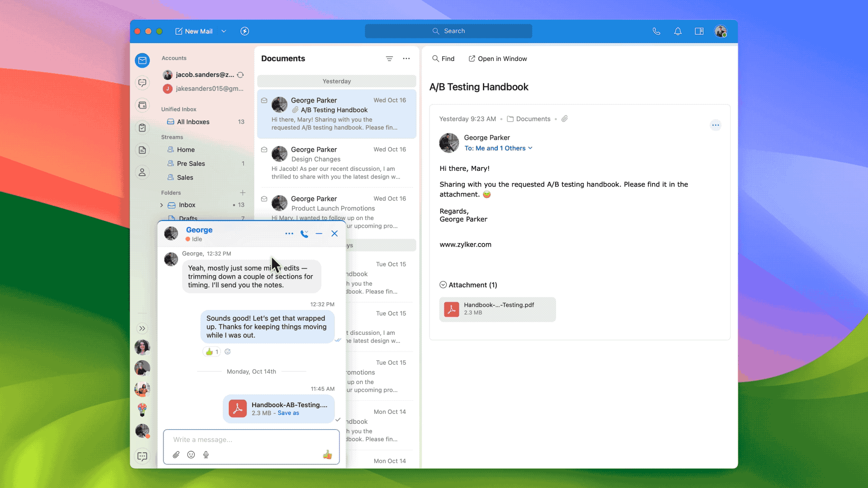
Task: Select the Pre Sales stream
Action: click(x=191, y=164)
